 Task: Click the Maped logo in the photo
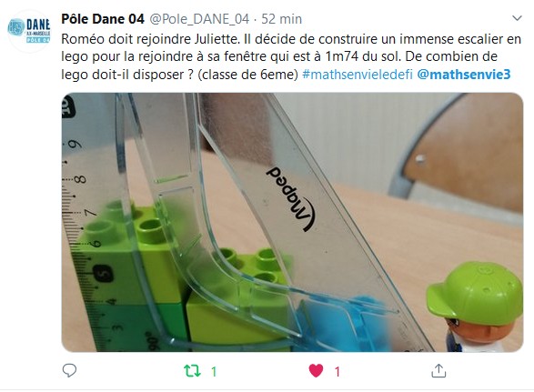click(x=291, y=199)
